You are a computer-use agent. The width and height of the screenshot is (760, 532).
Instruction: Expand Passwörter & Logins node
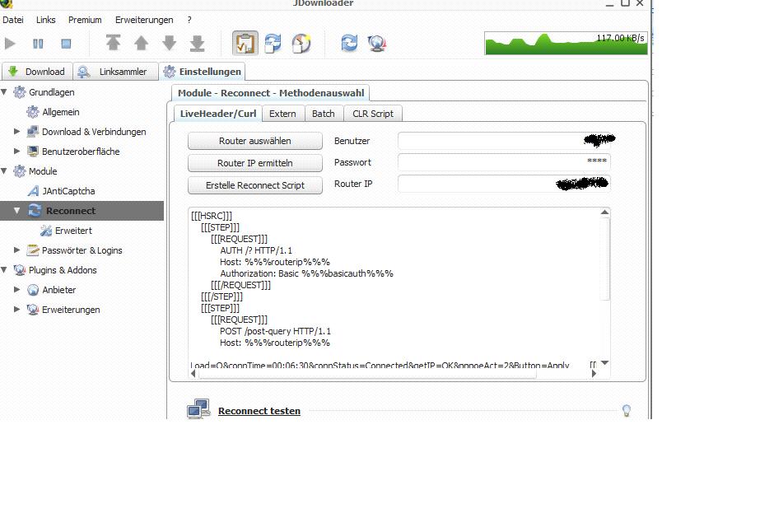click(17, 250)
